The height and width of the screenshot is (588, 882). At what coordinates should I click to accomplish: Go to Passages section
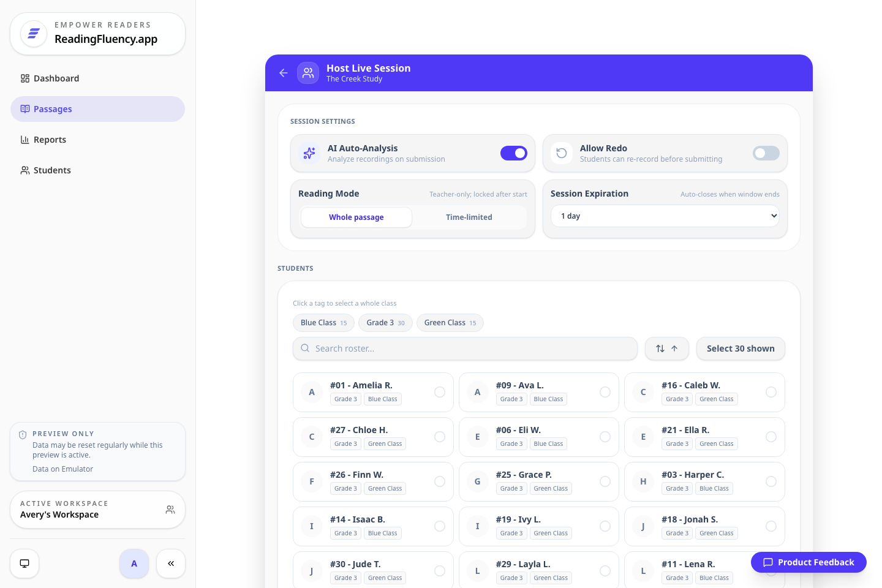tap(97, 109)
